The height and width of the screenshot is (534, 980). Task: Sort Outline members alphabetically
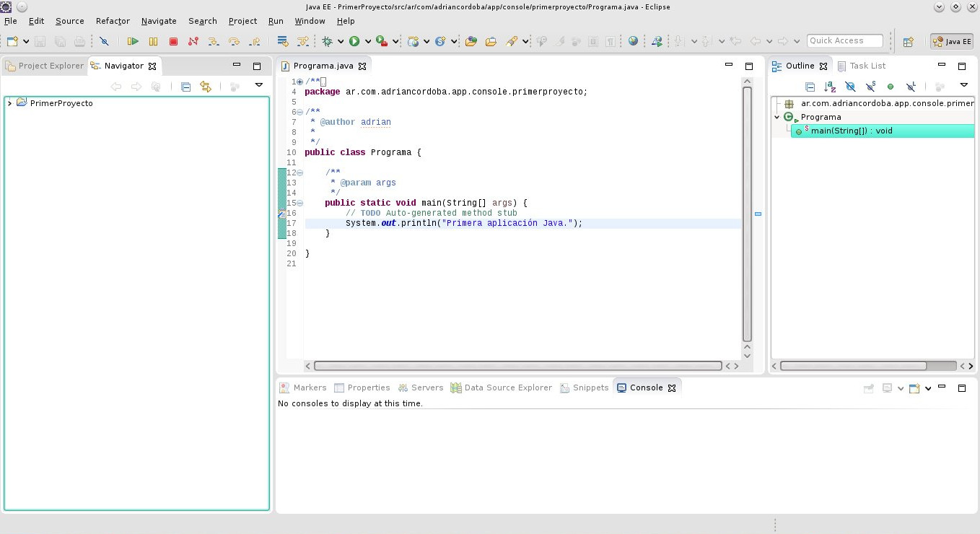coord(830,87)
